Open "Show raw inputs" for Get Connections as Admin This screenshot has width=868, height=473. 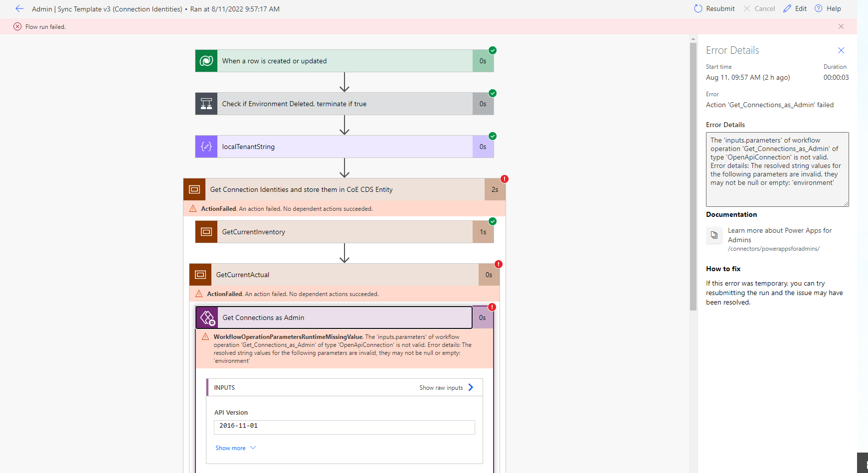445,387
